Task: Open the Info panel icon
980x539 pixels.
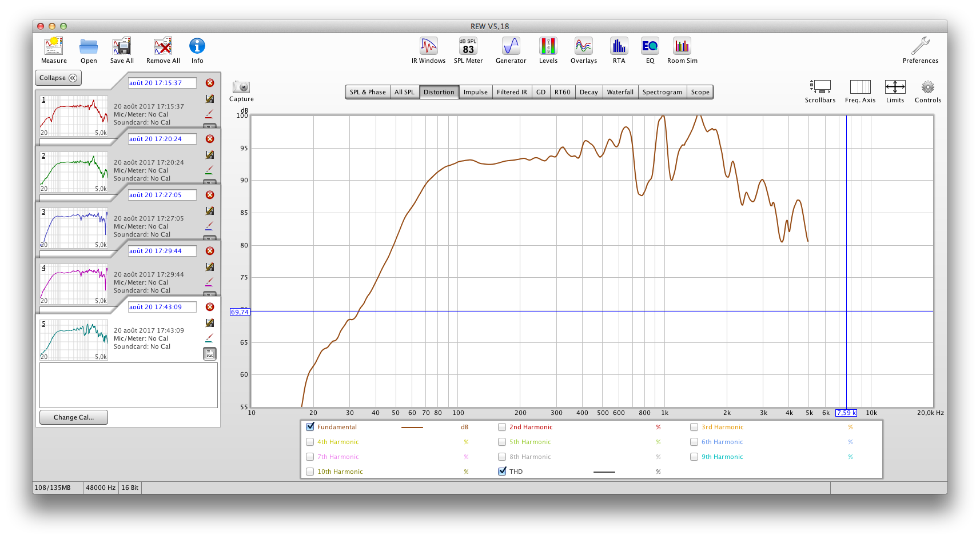Action: pyautogui.click(x=197, y=46)
